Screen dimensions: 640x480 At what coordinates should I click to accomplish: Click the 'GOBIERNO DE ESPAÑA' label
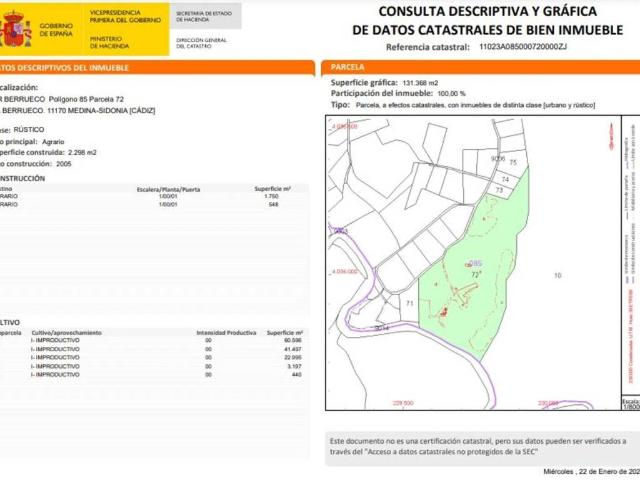56,30
